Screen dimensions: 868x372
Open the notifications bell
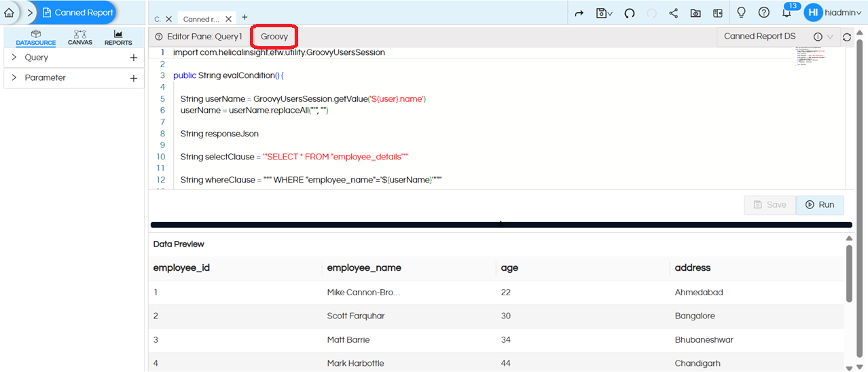coord(786,13)
